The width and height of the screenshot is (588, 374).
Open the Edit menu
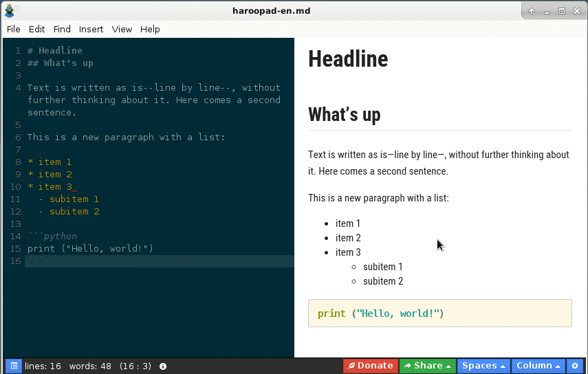(36, 30)
